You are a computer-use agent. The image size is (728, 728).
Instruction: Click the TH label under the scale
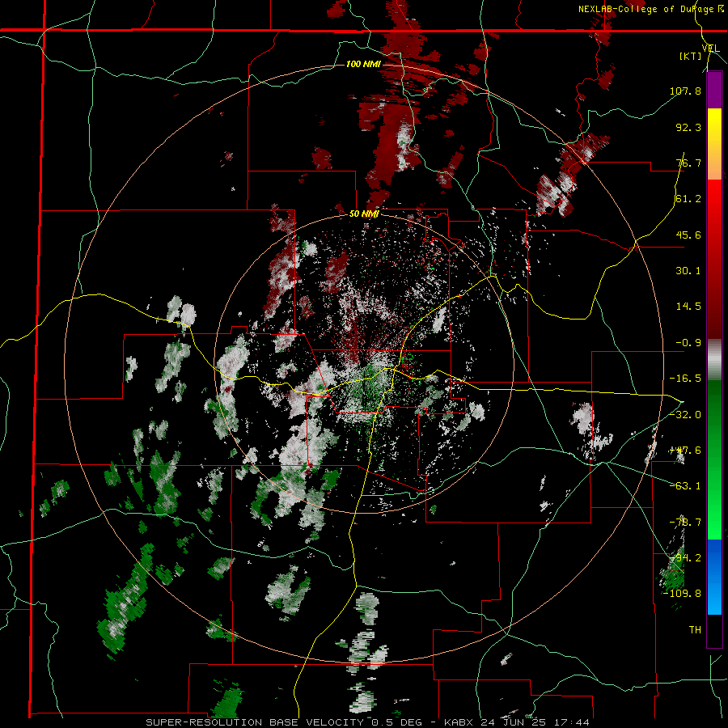(x=695, y=629)
